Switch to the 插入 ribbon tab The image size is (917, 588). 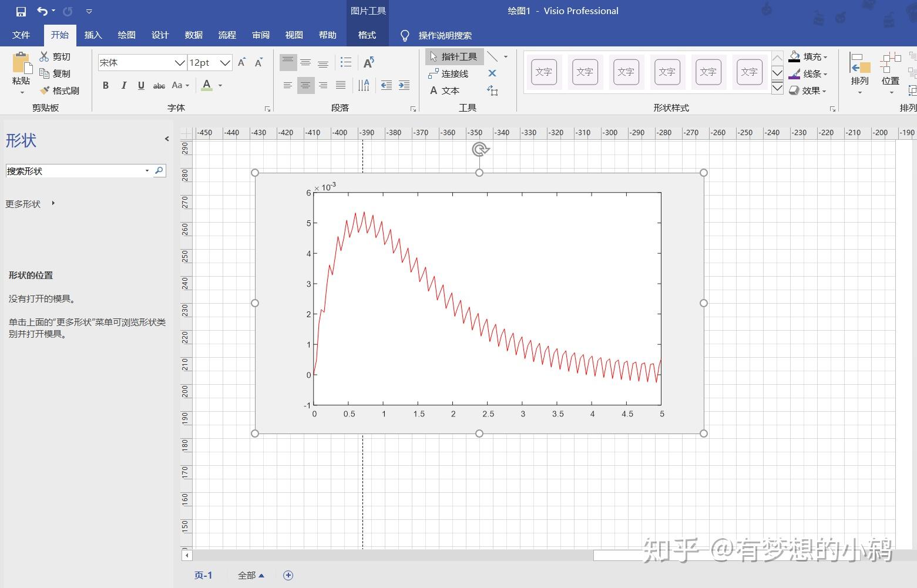pos(93,35)
